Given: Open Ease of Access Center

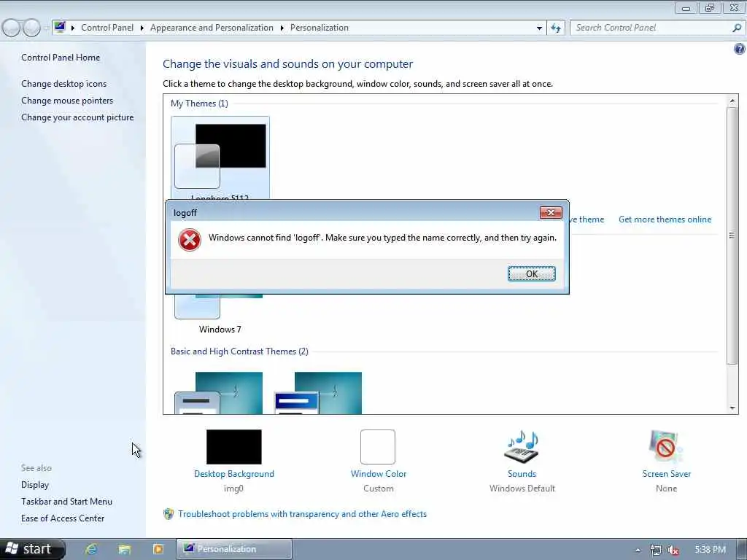Looking at the screenshot, I should coord(63,518).
